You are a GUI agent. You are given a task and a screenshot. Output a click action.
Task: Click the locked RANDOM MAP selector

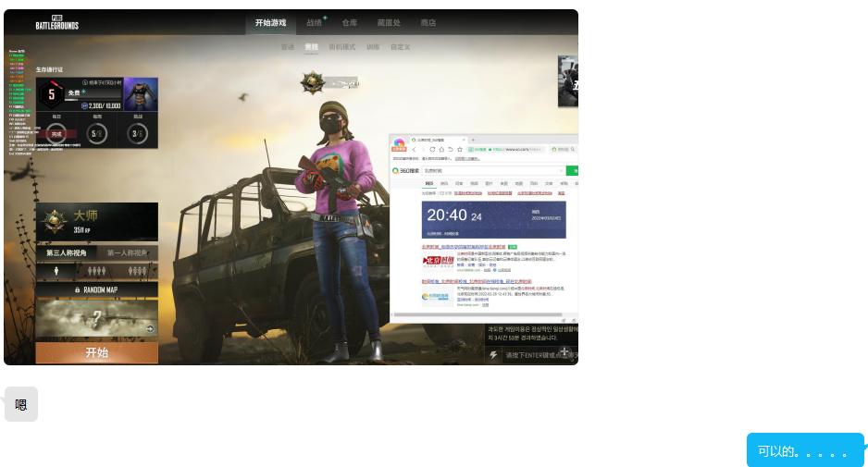coord(97,289)
